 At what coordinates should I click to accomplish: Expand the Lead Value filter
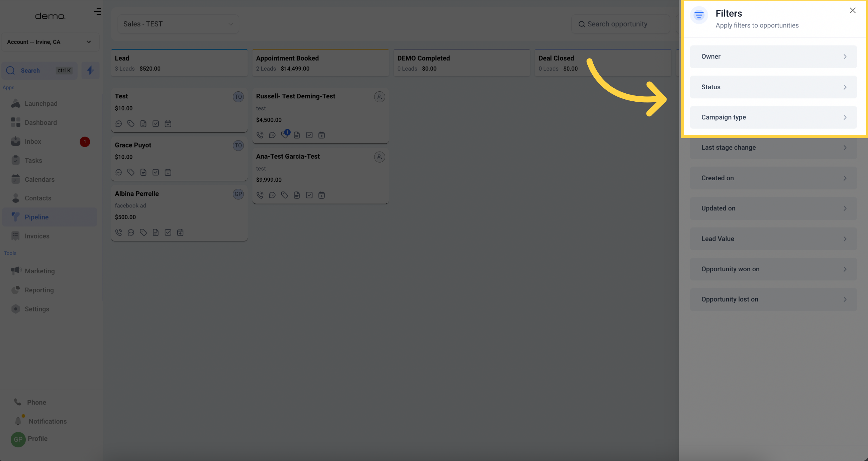[773, 239]
